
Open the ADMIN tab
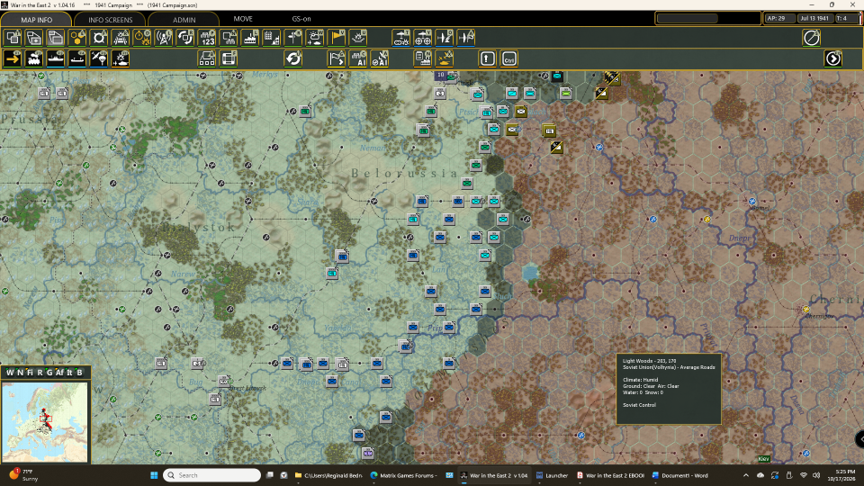[x=184, y=19]
